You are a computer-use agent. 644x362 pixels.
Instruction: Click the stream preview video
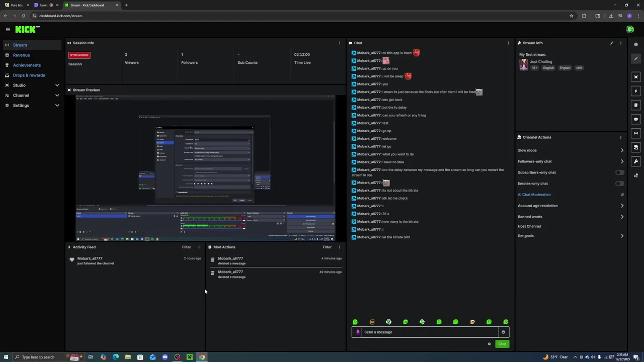[205, 168]
